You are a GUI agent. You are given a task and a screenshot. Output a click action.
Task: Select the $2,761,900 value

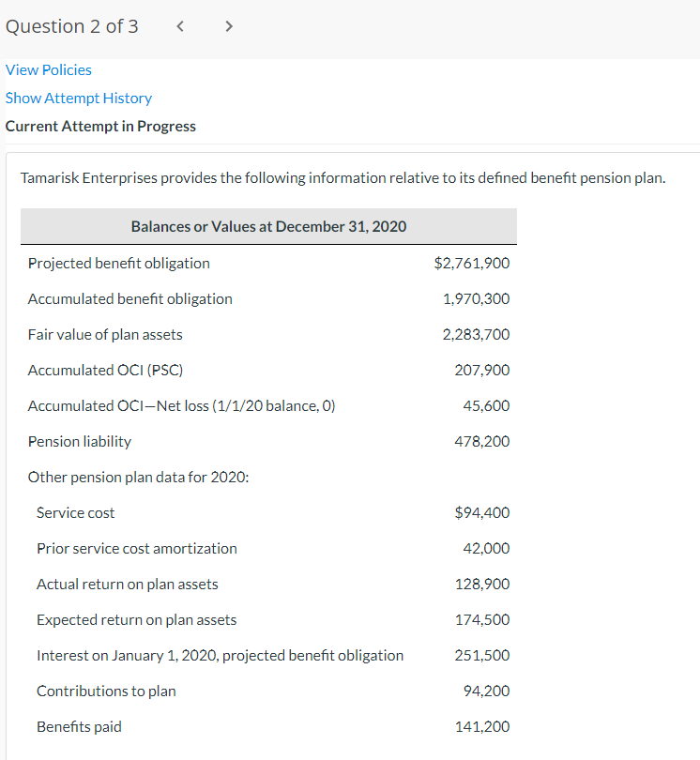tap(472, 263)
